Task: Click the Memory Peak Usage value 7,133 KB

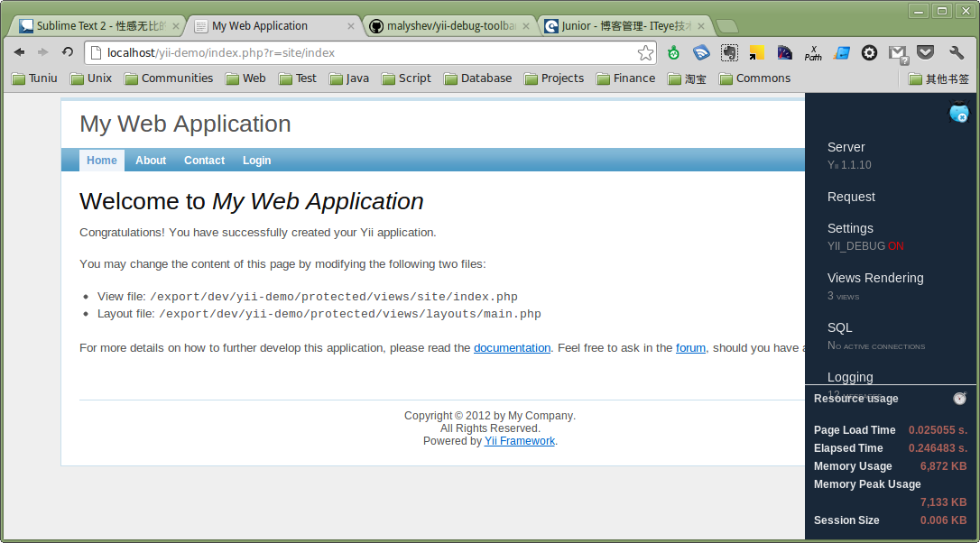Action: click(x=943, y=502)
